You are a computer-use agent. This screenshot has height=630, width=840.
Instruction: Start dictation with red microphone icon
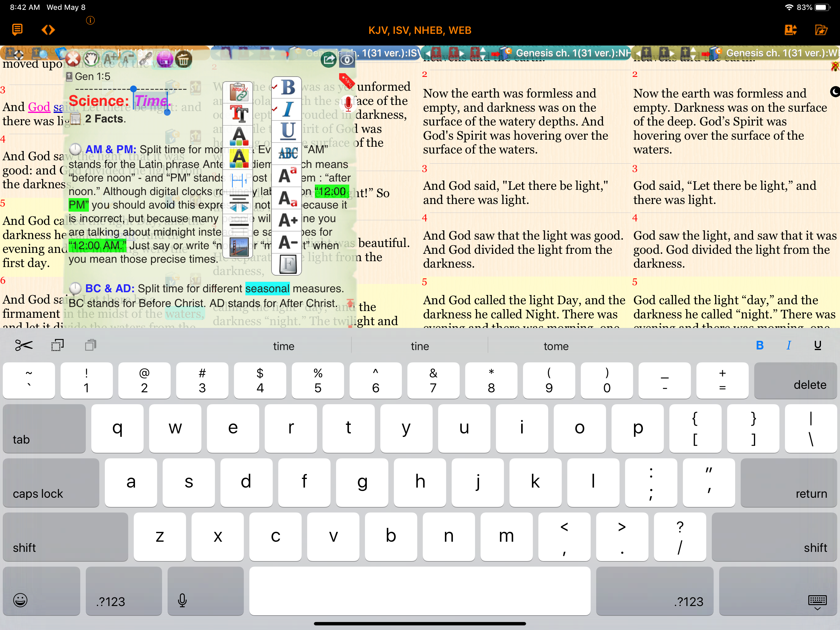click(x=348, y=103)
